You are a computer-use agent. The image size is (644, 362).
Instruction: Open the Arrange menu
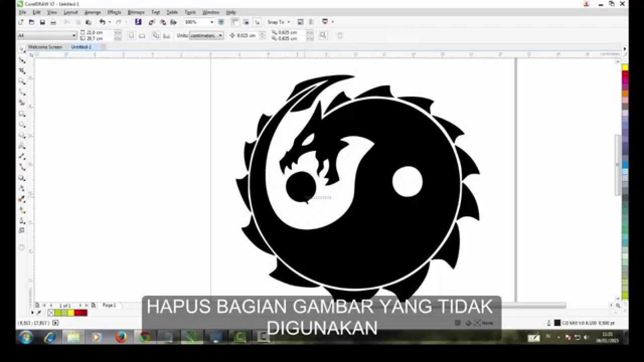pyautogui.click(x=93, y=12)
